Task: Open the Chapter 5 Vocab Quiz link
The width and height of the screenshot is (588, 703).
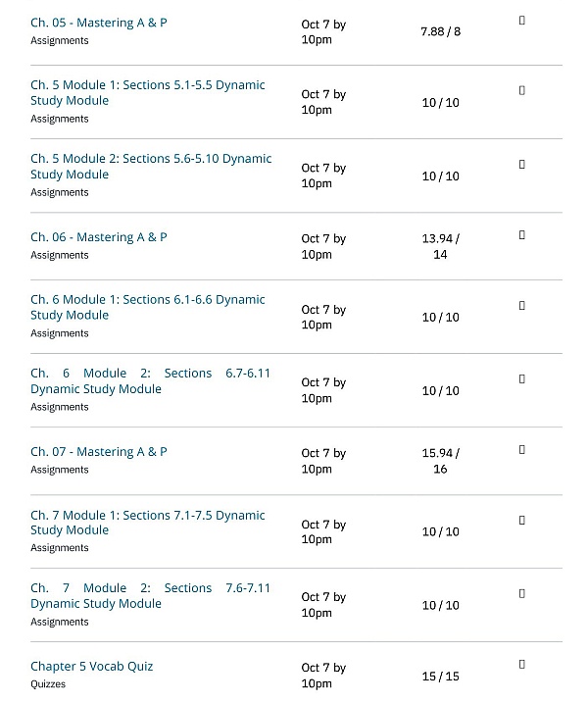Action: tap(91, 667)
